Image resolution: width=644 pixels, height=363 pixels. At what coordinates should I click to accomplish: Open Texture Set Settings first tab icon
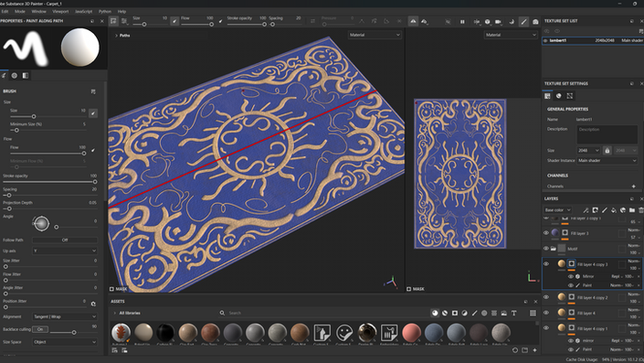click(547, 96)
